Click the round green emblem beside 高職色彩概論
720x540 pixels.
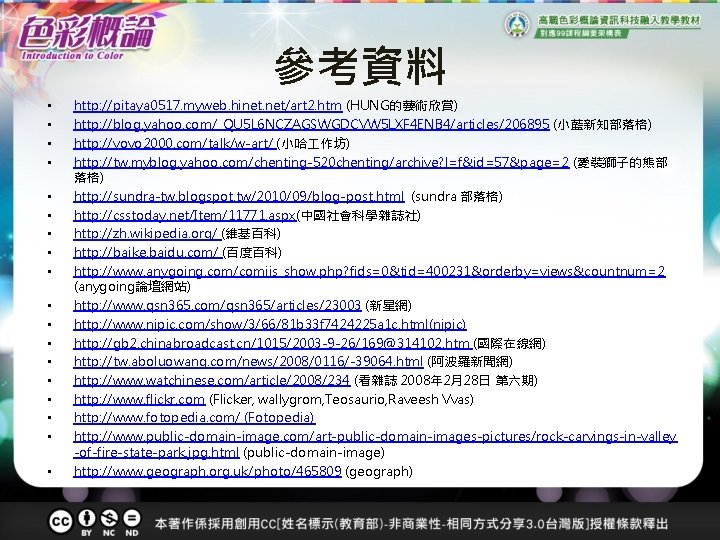click(x=518, y=25)
